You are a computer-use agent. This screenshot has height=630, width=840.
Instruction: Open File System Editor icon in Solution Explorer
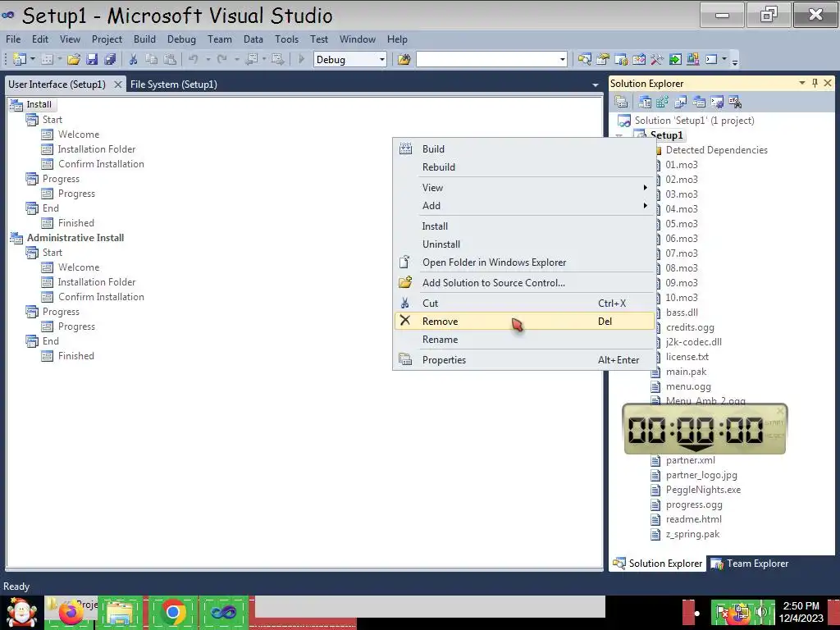tap(645, 102)
